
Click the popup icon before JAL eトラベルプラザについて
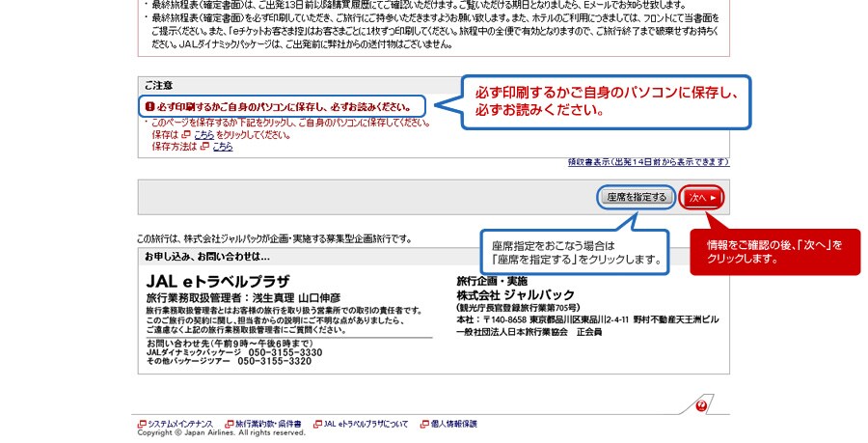click(x=316, y=424)
